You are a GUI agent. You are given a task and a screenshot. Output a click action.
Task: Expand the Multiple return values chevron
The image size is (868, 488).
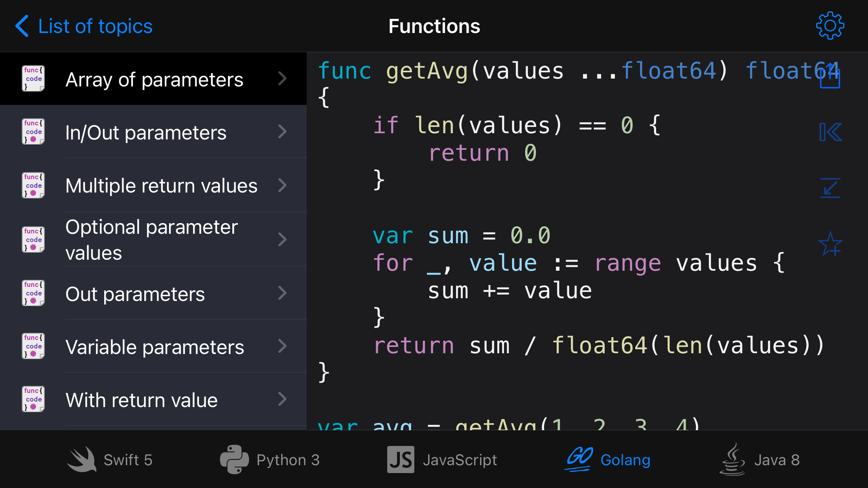[282, 185]
